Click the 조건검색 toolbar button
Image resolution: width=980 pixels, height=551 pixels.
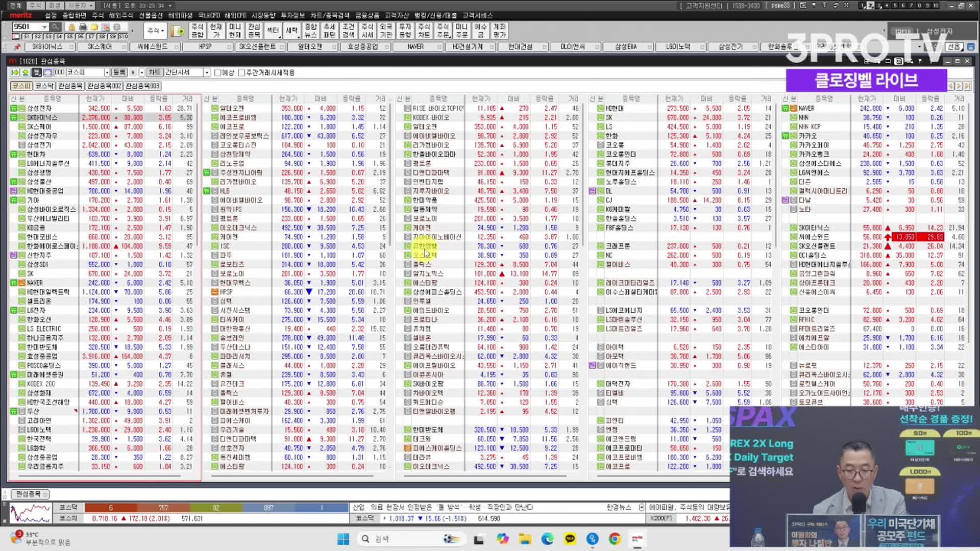[348, 31]
